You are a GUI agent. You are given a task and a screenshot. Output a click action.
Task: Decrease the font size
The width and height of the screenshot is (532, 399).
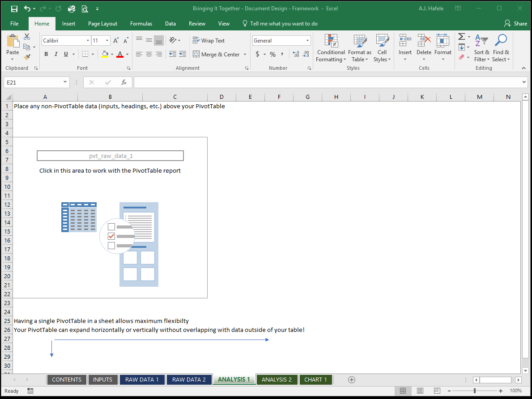[x=126, y=40]
